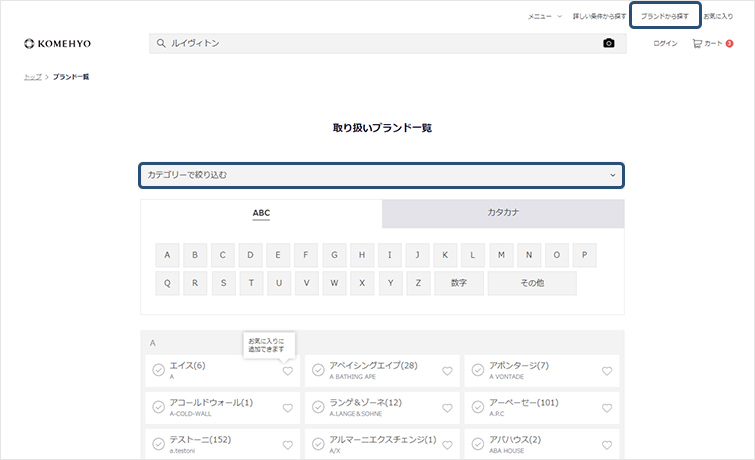Screen dimensions: 755x460
Task: Jump to brands starting with S
Action: pyautogui.click(x=223, y=283)
